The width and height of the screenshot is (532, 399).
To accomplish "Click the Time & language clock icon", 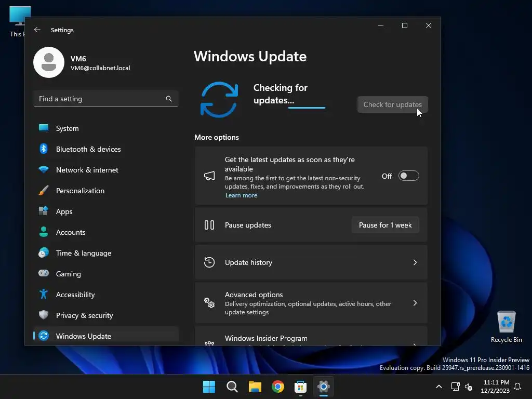I will tap(44, 253).
